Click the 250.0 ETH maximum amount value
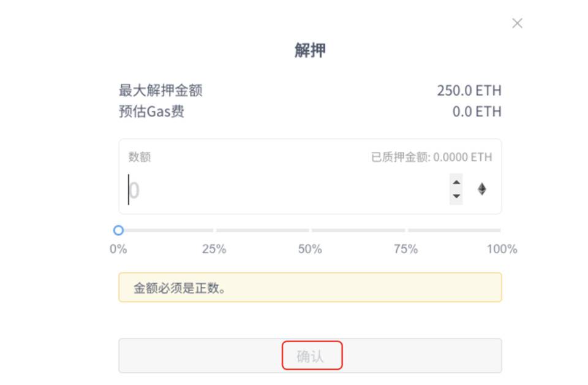This screenshot has height=385, width=588. tap(469, 90)
